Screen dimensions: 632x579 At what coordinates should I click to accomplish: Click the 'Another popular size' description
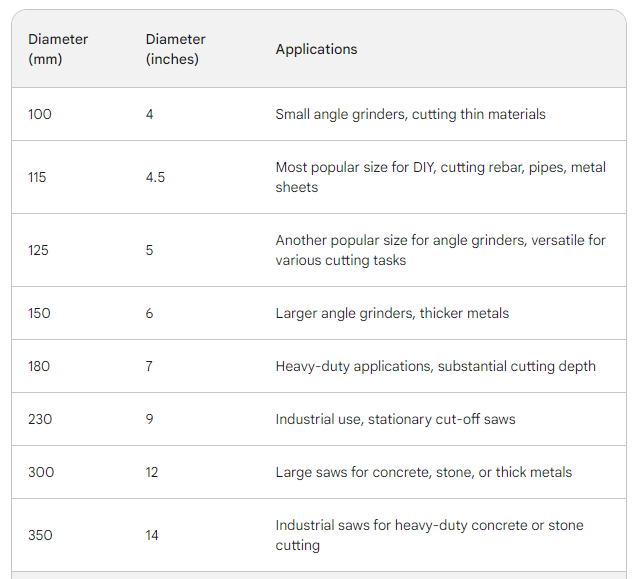(440, 250)
